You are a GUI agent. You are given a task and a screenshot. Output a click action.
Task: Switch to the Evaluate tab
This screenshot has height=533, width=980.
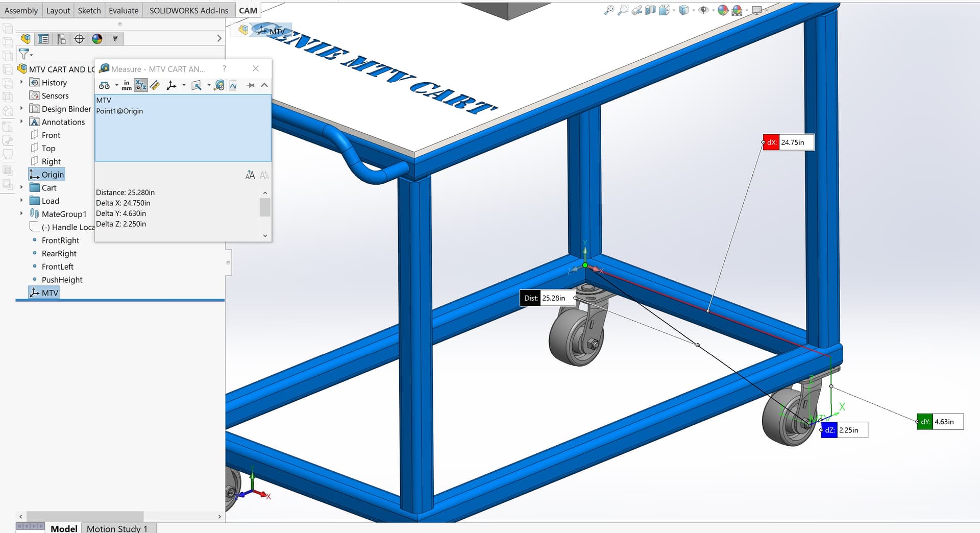124,10
